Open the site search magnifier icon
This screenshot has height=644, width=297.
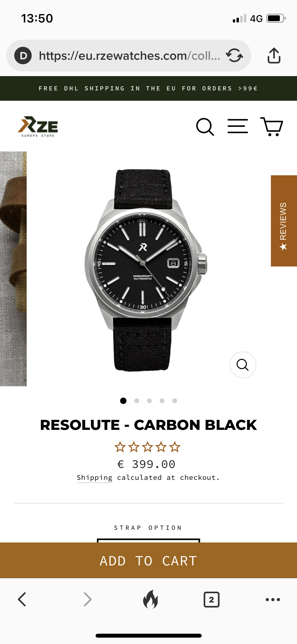(x=205, y=127)
